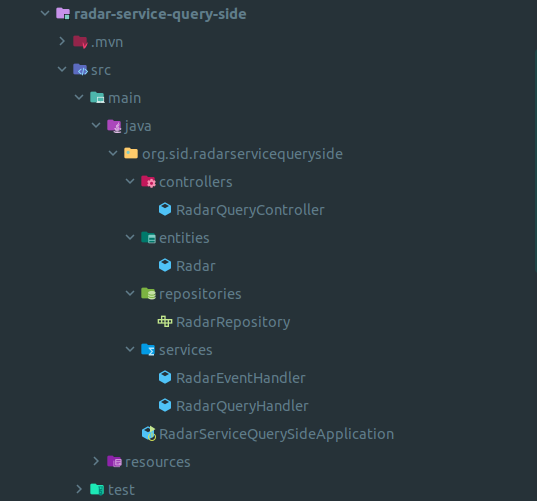Select the src row label

tap(101, 71)
